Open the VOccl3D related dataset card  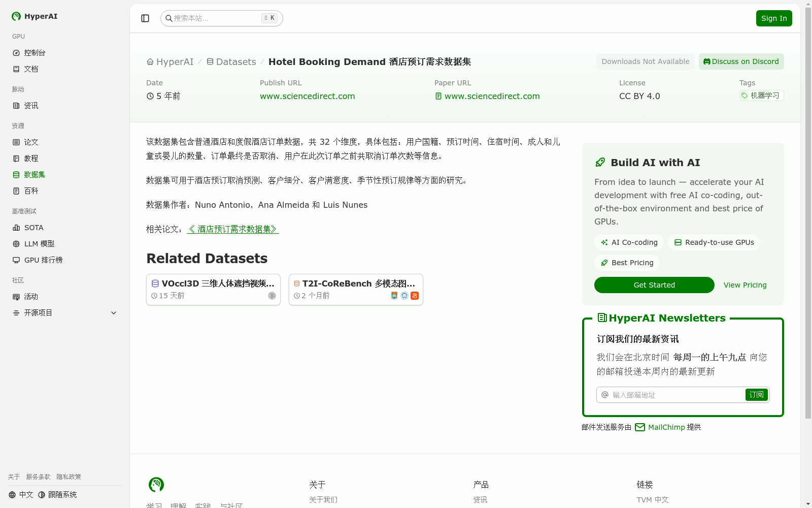[213, 290]
